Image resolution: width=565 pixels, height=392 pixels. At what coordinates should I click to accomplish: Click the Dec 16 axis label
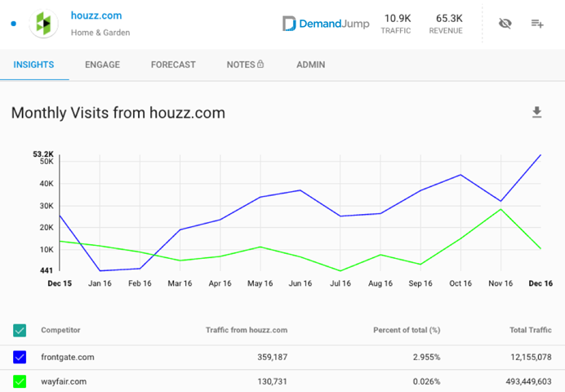(x=541, y=283)
